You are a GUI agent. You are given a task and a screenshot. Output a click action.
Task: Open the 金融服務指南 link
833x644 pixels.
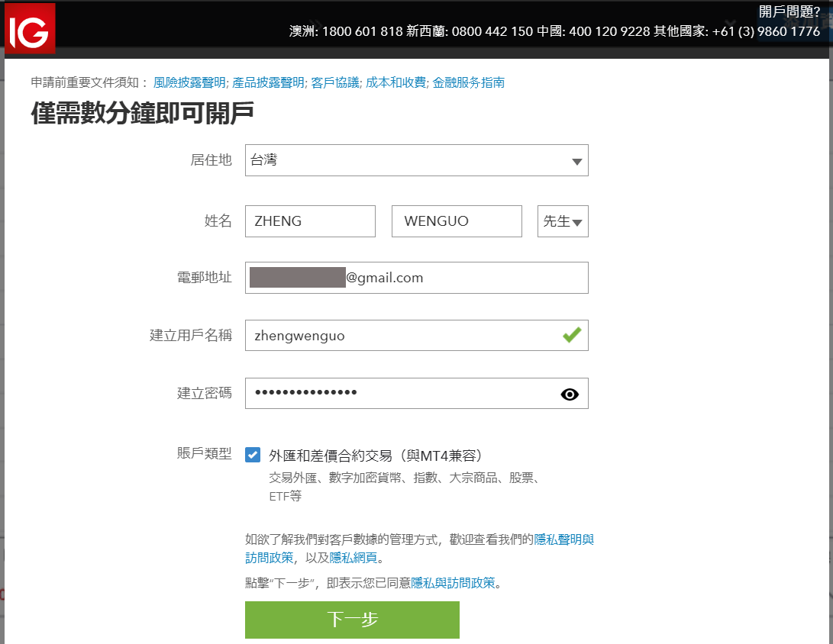(470, 82)
